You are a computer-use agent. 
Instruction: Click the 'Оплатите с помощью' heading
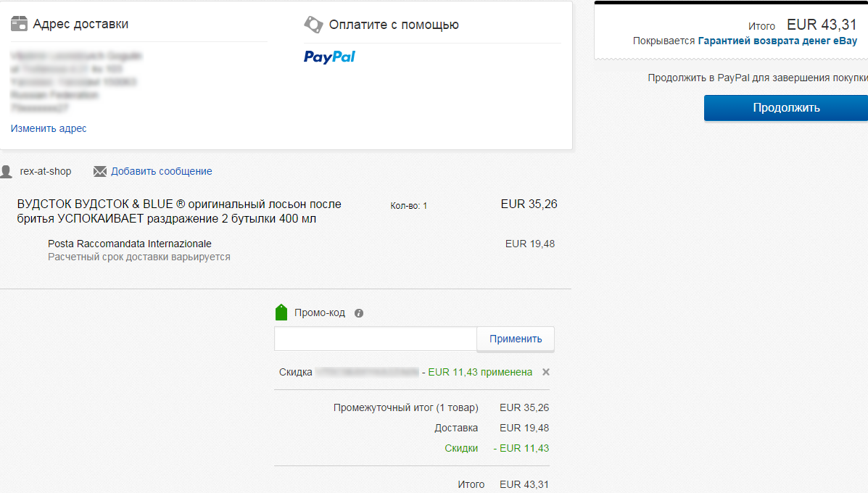tap(394, 25)
